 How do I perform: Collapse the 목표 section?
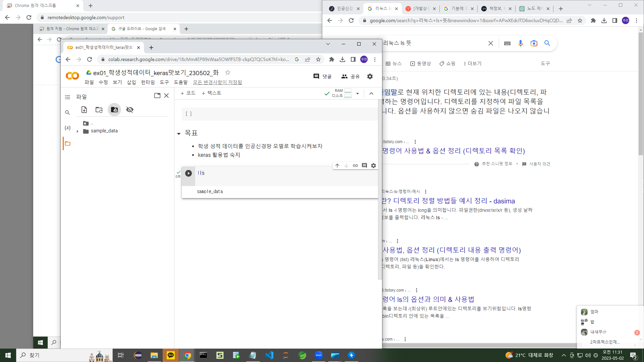click(x=179, y=134)
